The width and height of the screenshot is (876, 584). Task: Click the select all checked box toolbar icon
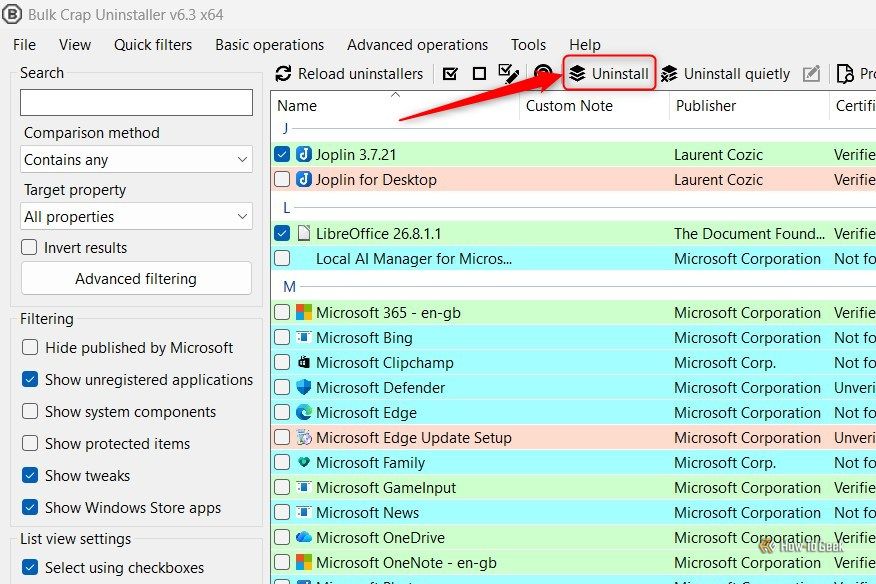click(450, 74)
